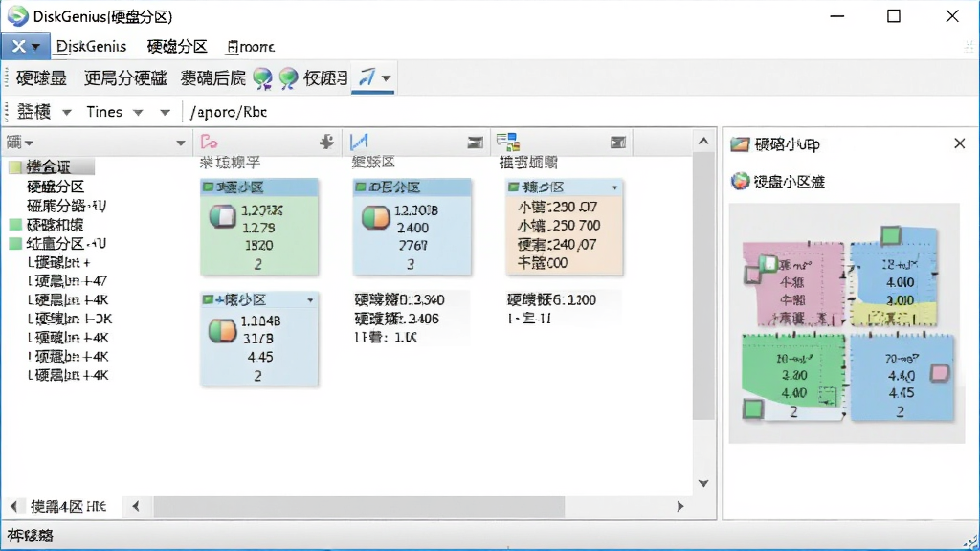Click the pie icon in the card showing 1.104B
Viewport: 980px width, 551px height.
point(222,330)
